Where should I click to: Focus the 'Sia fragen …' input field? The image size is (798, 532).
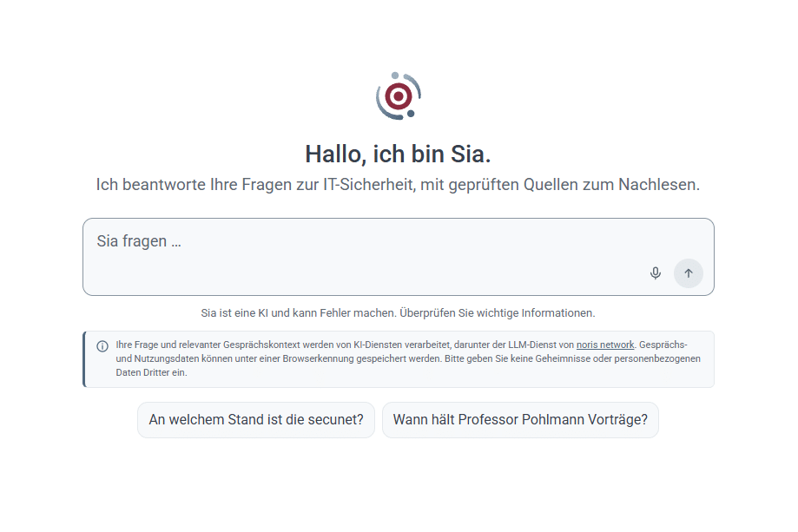click(x=399, y=257)
